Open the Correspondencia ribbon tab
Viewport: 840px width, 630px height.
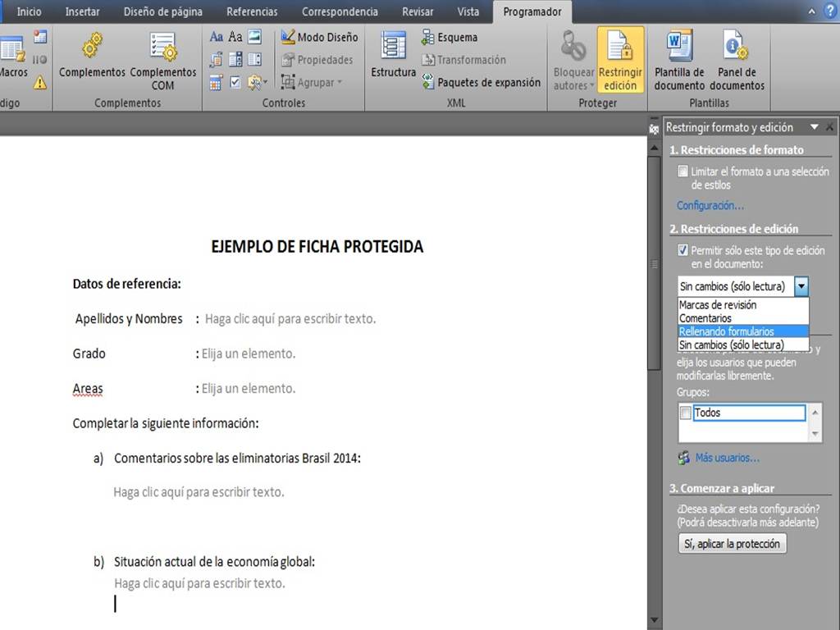point(340,11)
